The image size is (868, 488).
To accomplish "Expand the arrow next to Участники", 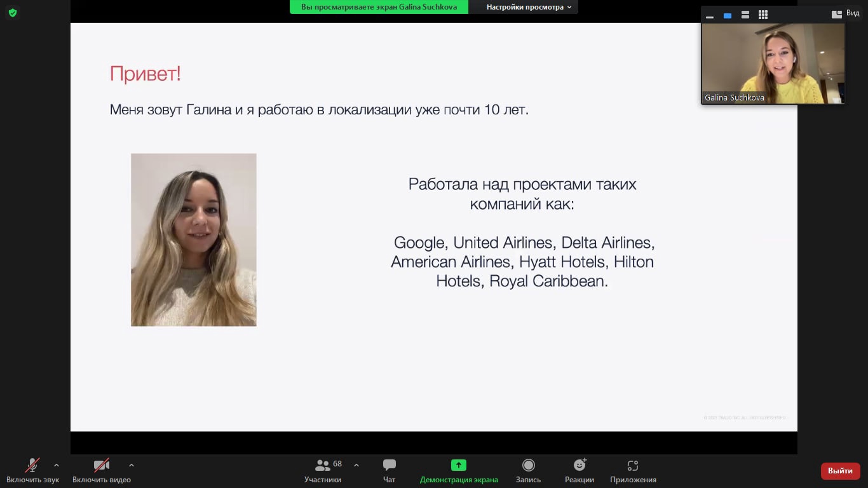I will [x=356, y=465].
